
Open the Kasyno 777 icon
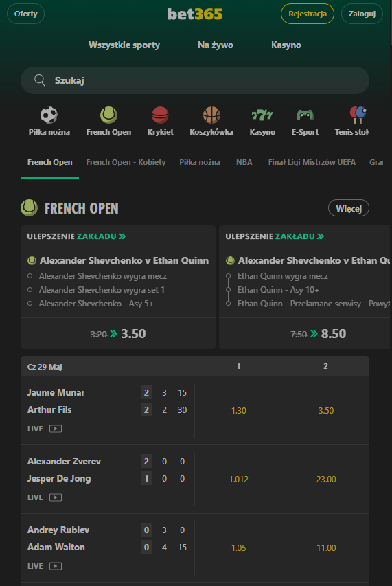pyautogui.click(x=262, y=115)
